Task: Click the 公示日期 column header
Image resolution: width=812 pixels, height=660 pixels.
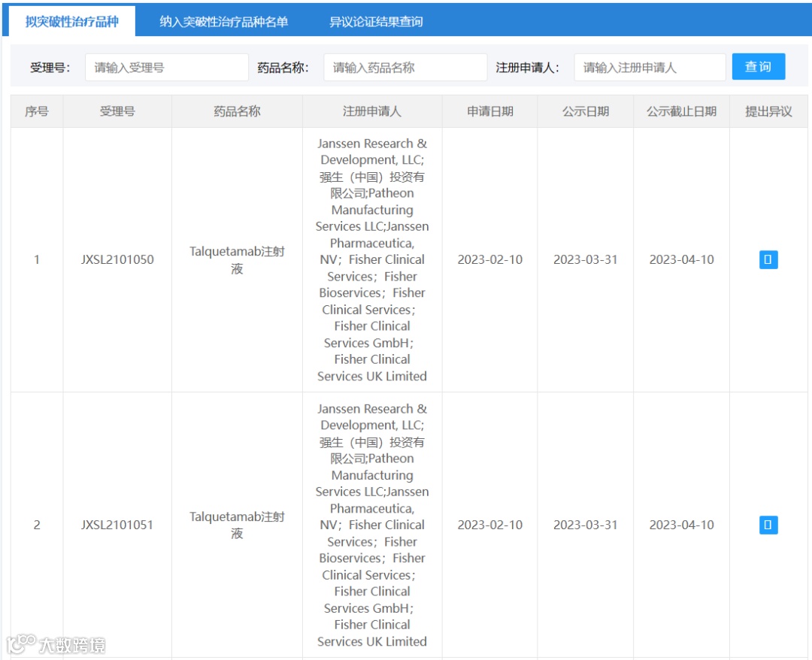Action: [586, 111]
